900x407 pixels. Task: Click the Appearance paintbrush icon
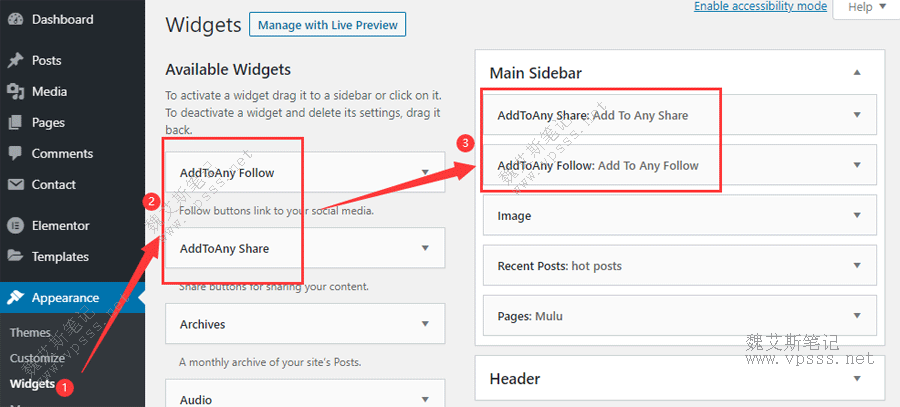[x=15, y=297]
